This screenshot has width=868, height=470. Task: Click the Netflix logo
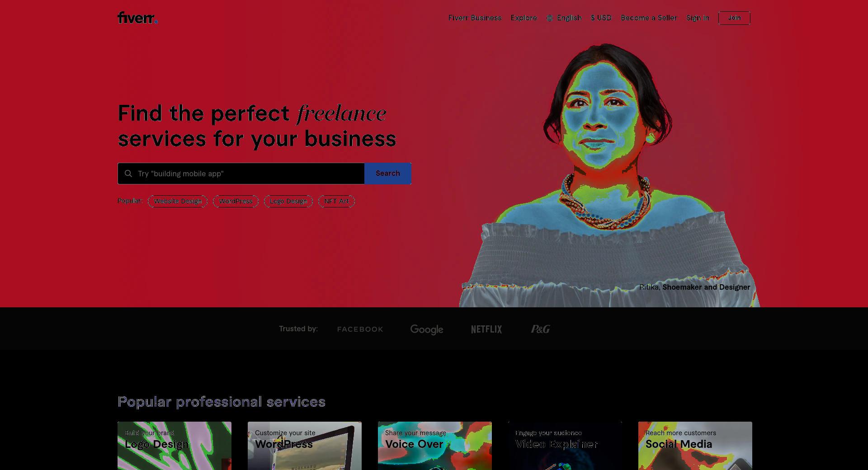(486, 329)
